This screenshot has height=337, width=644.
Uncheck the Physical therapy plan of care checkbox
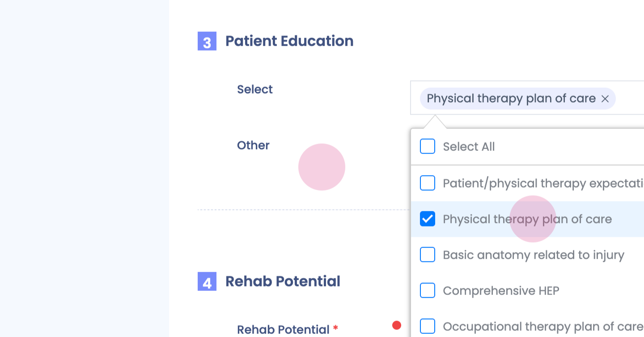click(x=428, y=219)
